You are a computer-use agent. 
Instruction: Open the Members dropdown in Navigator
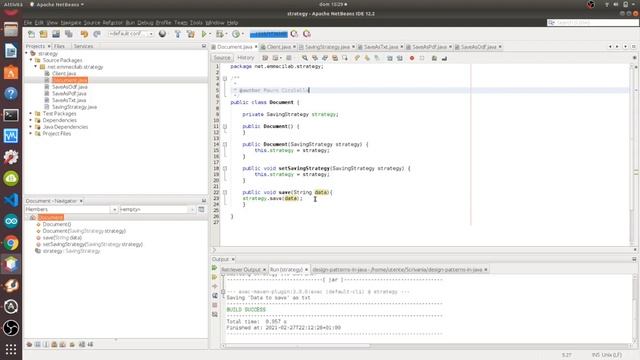[x=71, y=209]
